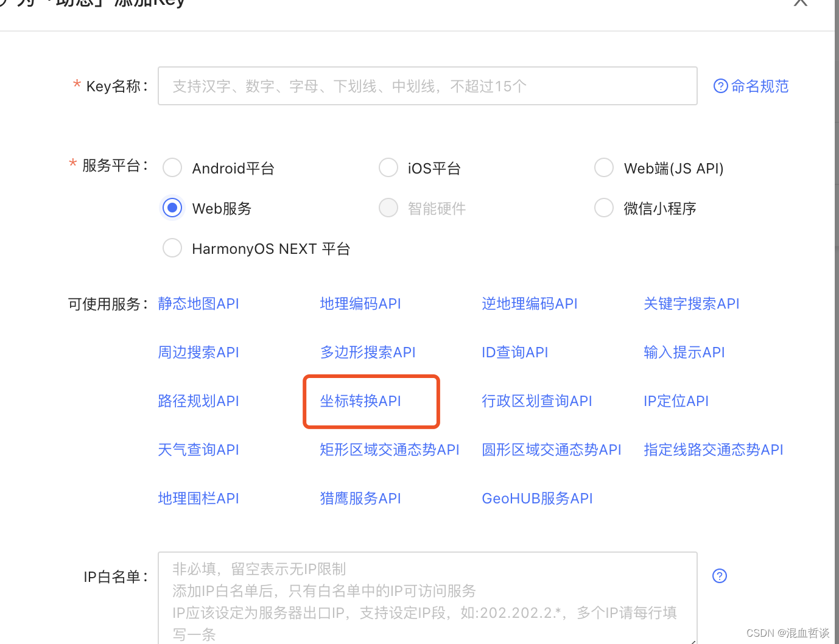The height and width of the screenshot is (644, 839).
Task: Open the 天气查询API service link
Action: [x=198, y=449]
